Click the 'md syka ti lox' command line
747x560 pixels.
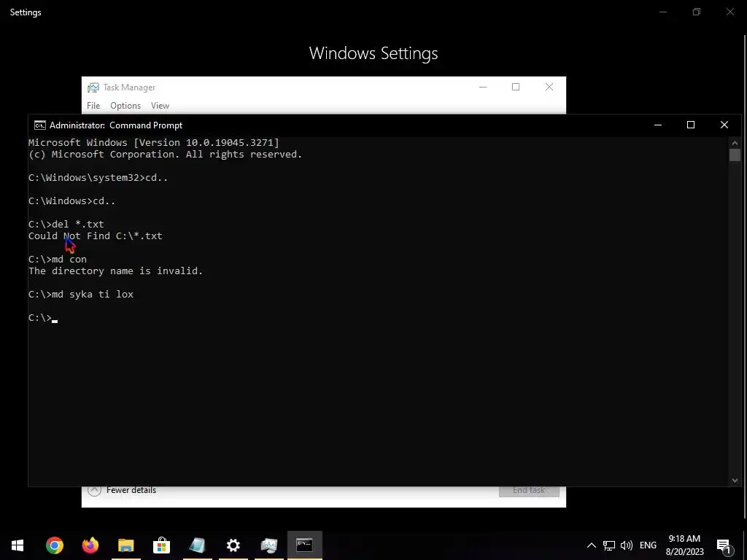click(81, 295)
